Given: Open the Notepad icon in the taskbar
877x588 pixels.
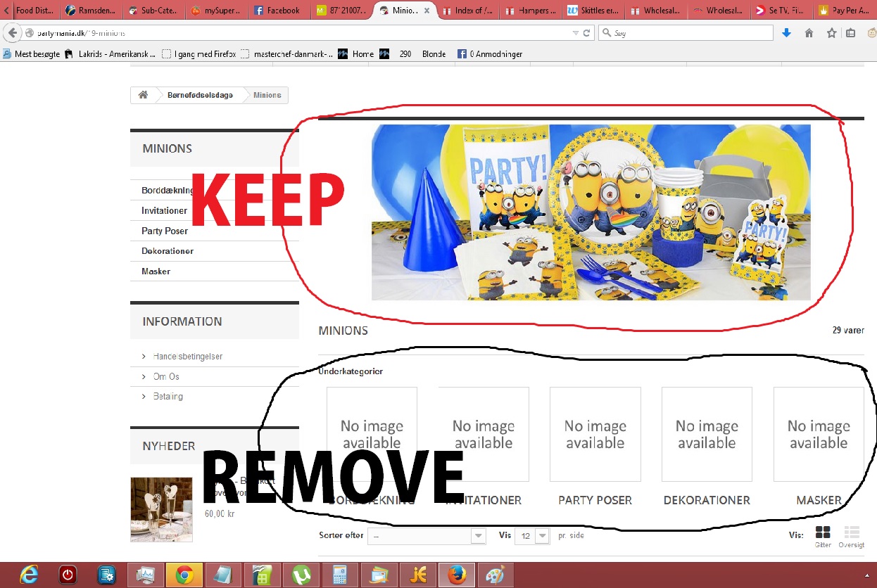Looking at the screenshot, I should (222, 575).
